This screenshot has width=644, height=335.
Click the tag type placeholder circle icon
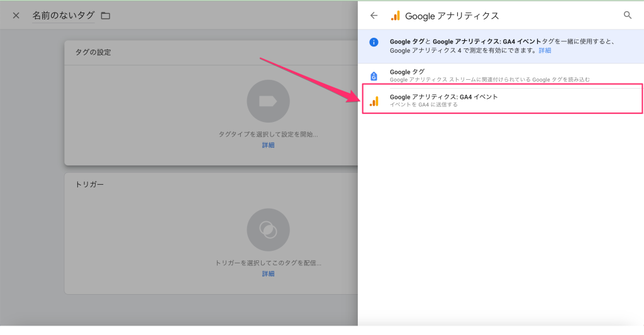point(268,101)
